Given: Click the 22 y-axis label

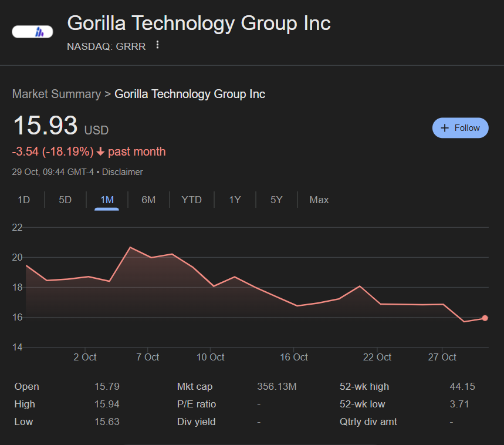Looking at the screenshot, I should pyautogui.click(x=17, y=227).
